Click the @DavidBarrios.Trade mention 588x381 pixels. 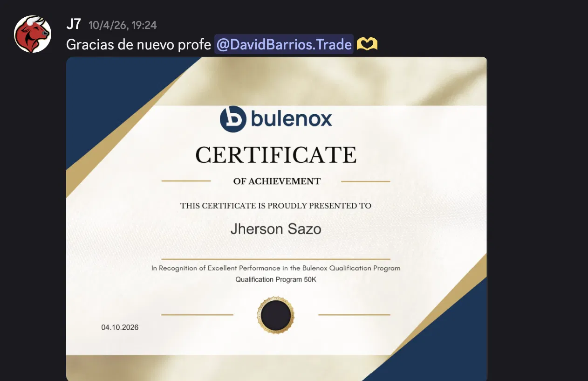[x=284, y=44]
